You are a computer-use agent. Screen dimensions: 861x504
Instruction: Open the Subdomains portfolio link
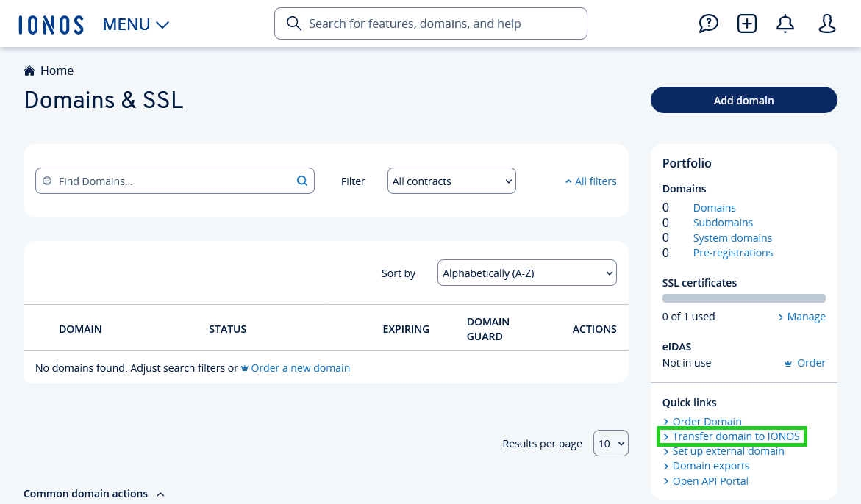click(x=723, y=223)
